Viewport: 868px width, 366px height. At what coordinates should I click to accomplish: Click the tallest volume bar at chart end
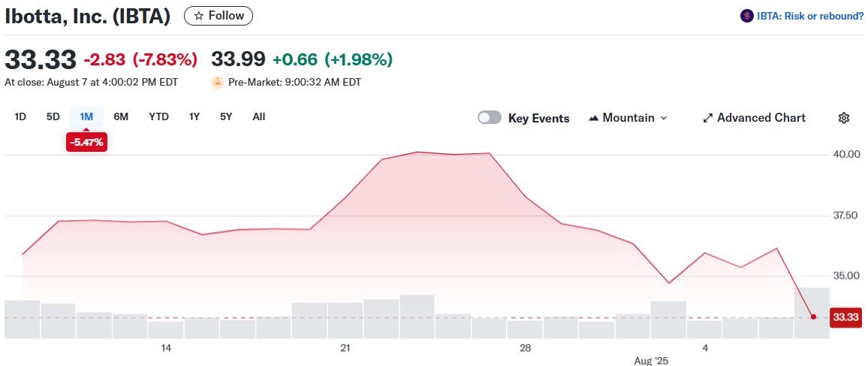pos(812,313)
